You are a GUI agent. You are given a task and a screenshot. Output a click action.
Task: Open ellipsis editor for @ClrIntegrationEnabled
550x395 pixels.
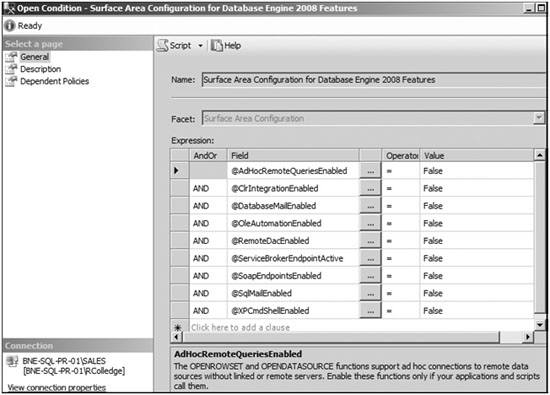coord(370,189)
